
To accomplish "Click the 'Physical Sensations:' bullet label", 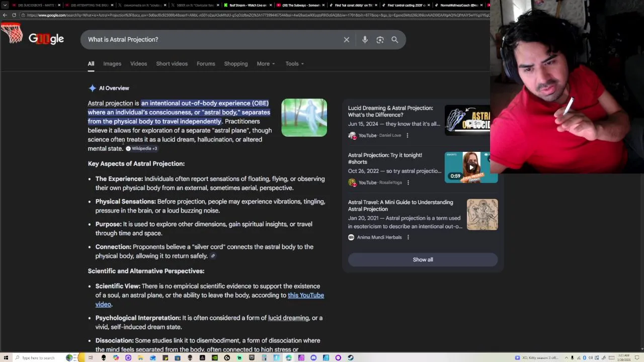I will pos(125,202).
